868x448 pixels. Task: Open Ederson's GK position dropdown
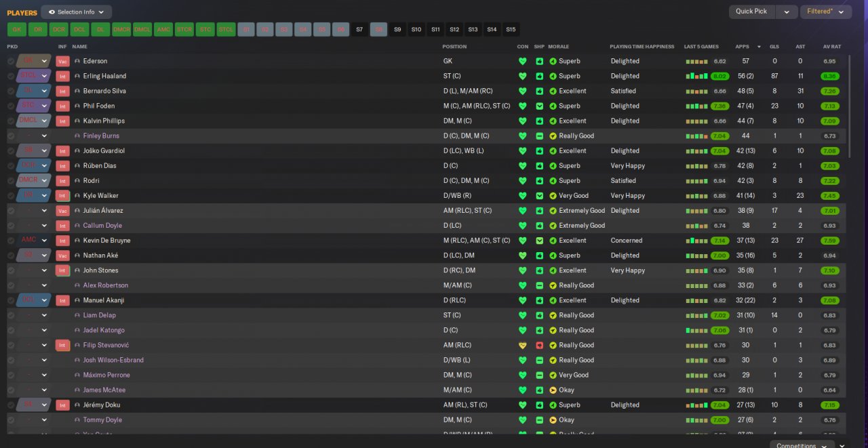(34, 61)
